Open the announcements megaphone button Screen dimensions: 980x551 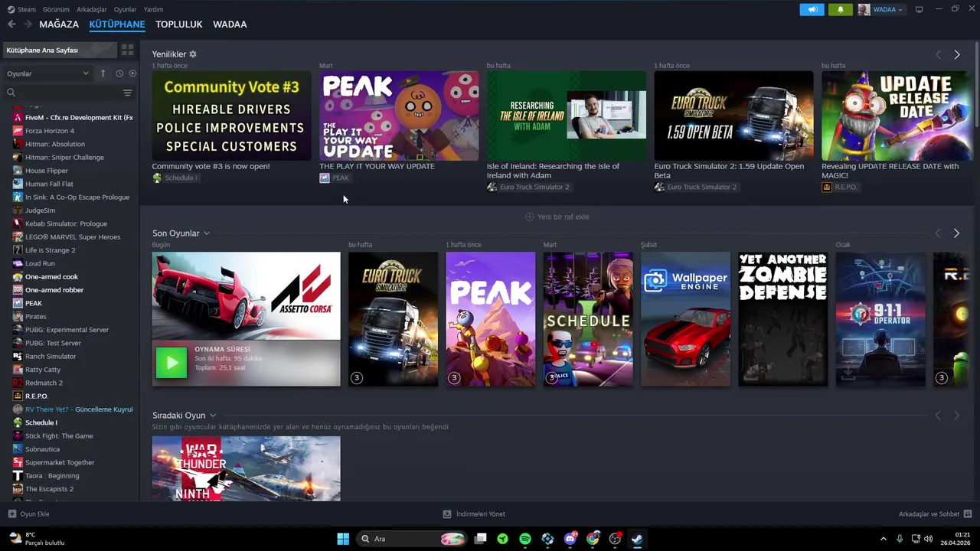pyautogui.click(x=812, y=9)
